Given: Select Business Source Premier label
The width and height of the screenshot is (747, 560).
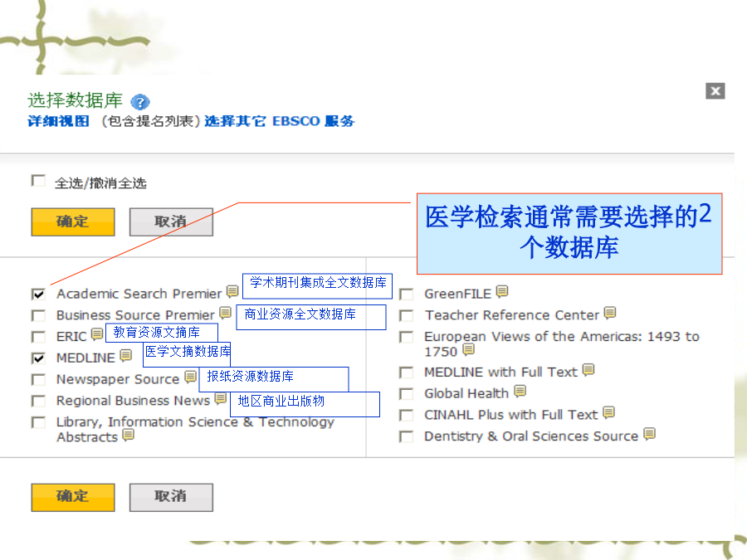Looking at the screenshot, I should coord(136,315).
